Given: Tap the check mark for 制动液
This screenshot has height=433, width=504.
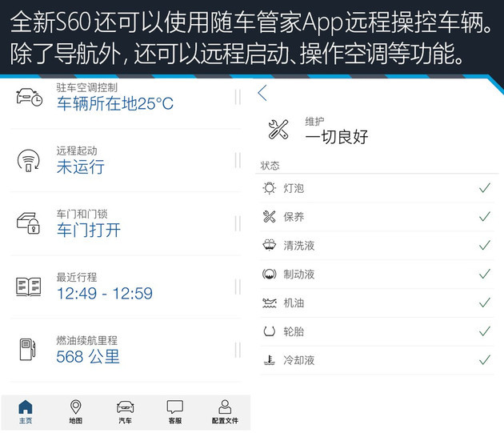Looking at the screenshot, I should click(x=485, y=274).
